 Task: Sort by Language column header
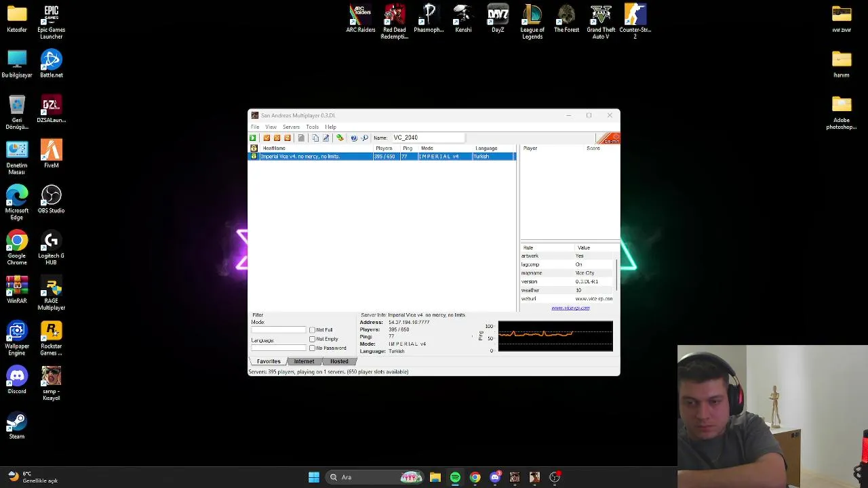494,148
